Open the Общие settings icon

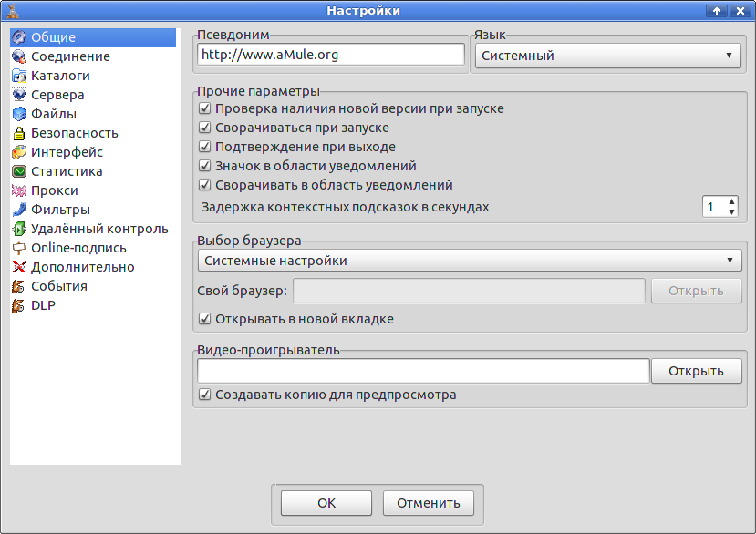point(19,37)
